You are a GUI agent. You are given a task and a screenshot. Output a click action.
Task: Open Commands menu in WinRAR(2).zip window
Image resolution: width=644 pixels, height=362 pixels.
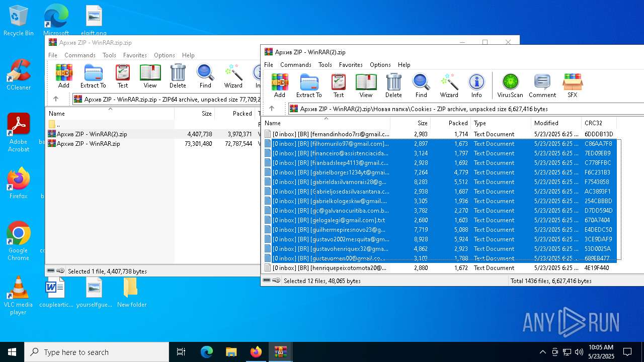tap(296, 65)
